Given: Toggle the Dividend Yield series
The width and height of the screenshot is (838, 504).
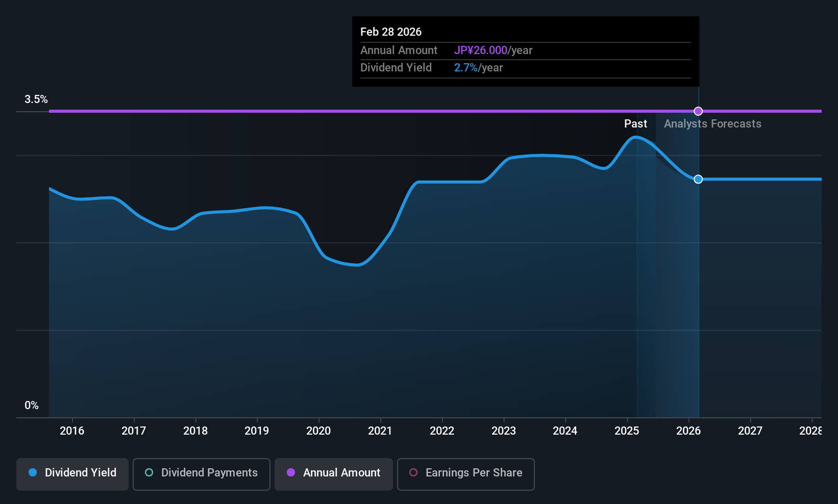Looking at the screenshot, I should click(72, 474).
